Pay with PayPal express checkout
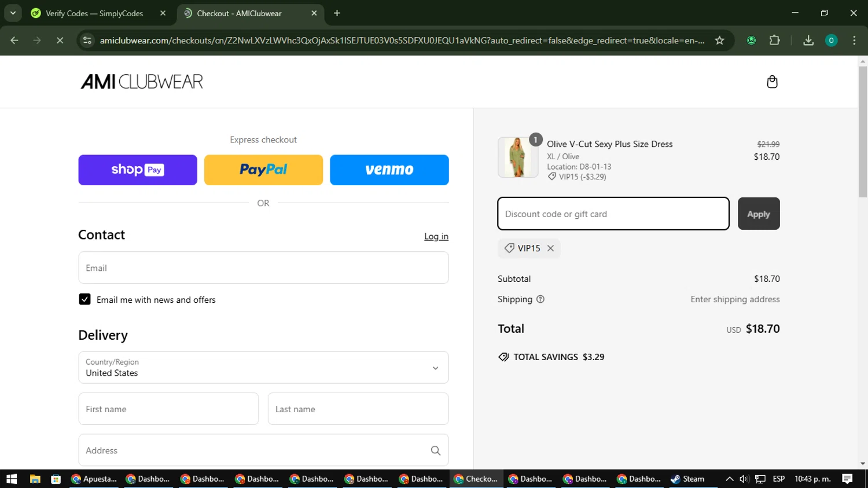The image size is (868, 488). click(263, 170)
